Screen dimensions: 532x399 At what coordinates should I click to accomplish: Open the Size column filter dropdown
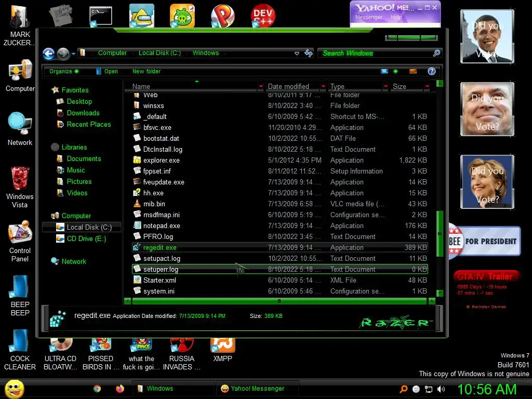427,87
